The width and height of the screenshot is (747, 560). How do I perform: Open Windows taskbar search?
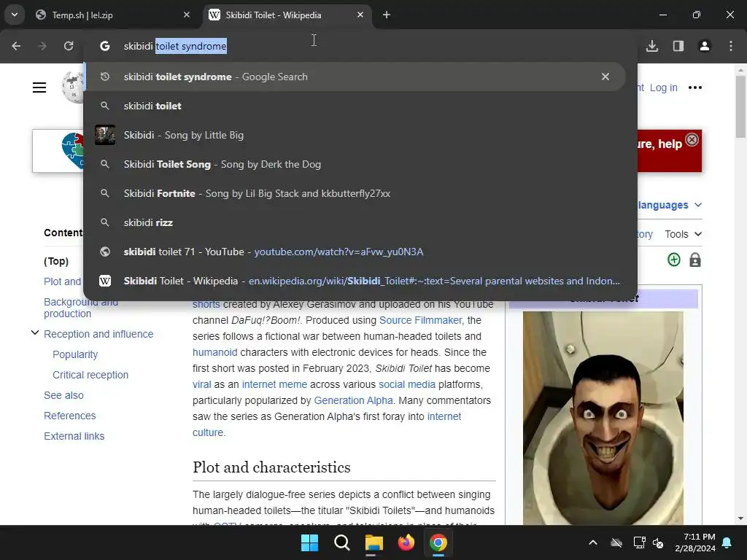tap(341, 542)
